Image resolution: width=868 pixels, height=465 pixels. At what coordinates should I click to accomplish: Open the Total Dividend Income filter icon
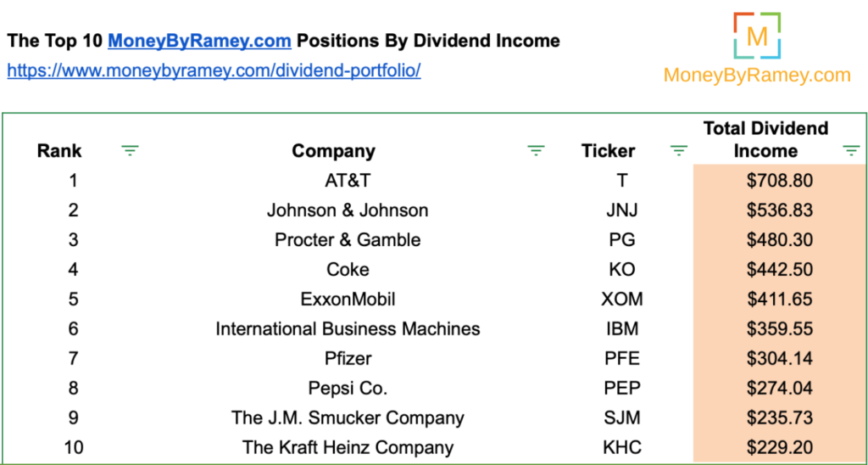[851, 150]
